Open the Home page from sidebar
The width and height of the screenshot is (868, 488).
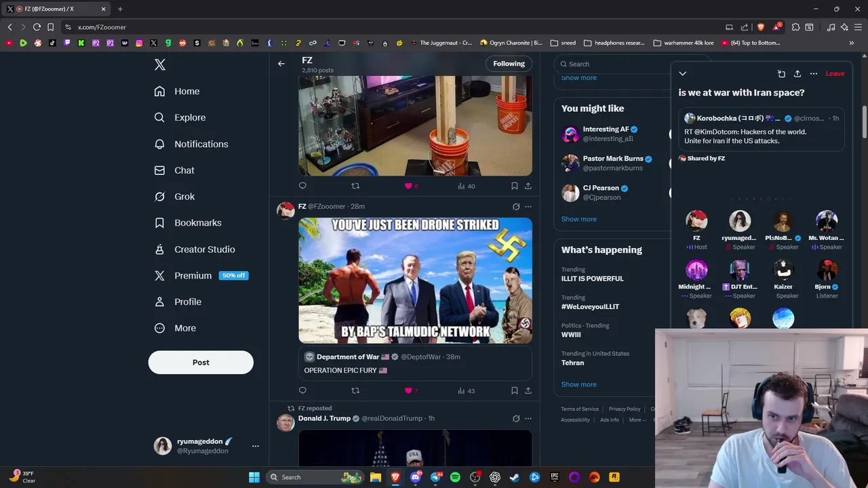click(x=177, y=91)
